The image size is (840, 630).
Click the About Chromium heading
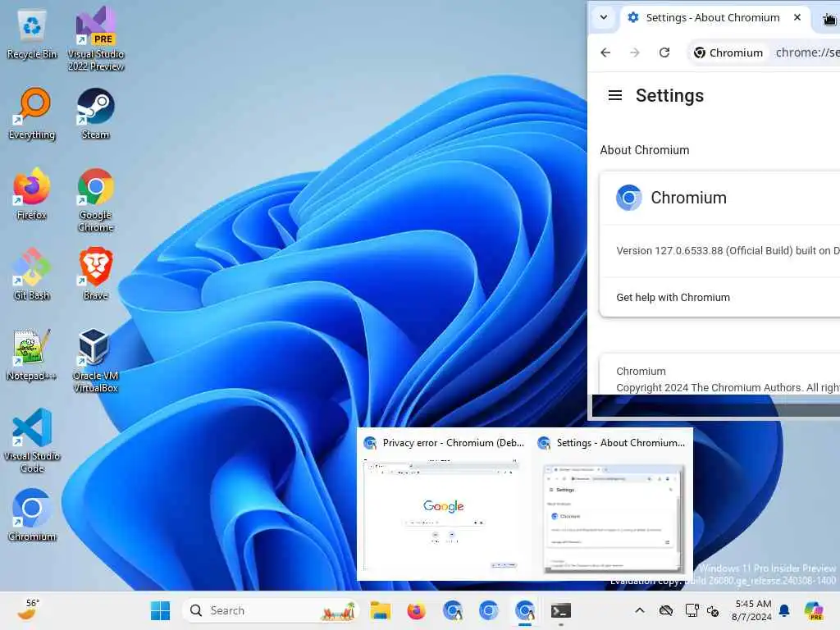click(x=645, y=150)
